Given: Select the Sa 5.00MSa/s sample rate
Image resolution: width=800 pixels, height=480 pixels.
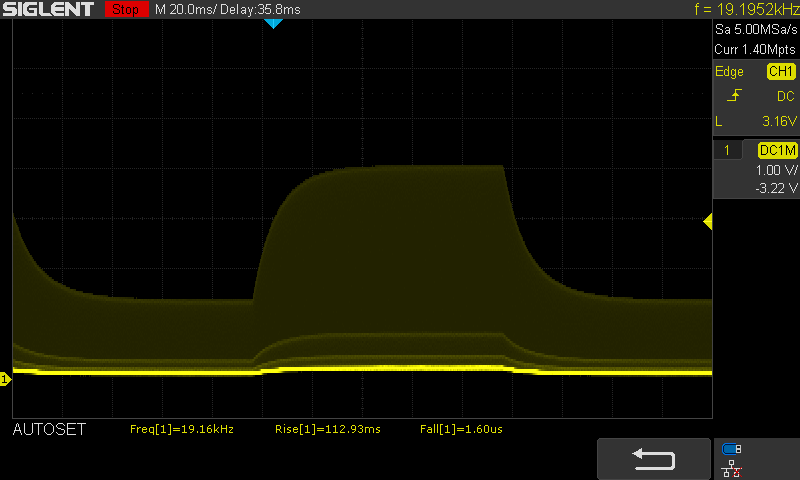Looking at the screenshot, I should click(756, 29).
